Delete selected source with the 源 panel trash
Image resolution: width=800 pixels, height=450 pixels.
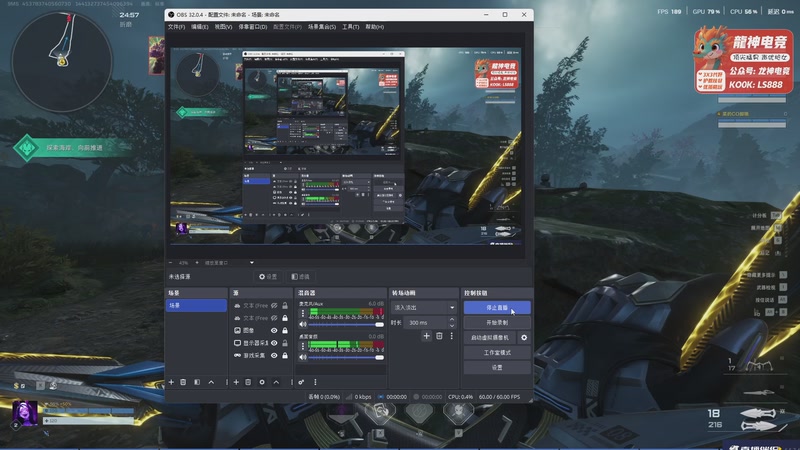248,382
